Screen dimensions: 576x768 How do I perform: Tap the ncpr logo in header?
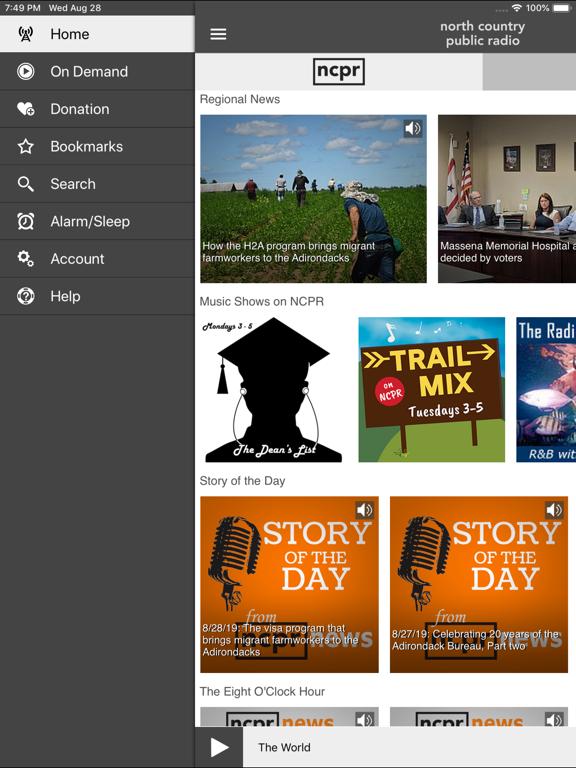pos(338,72)
